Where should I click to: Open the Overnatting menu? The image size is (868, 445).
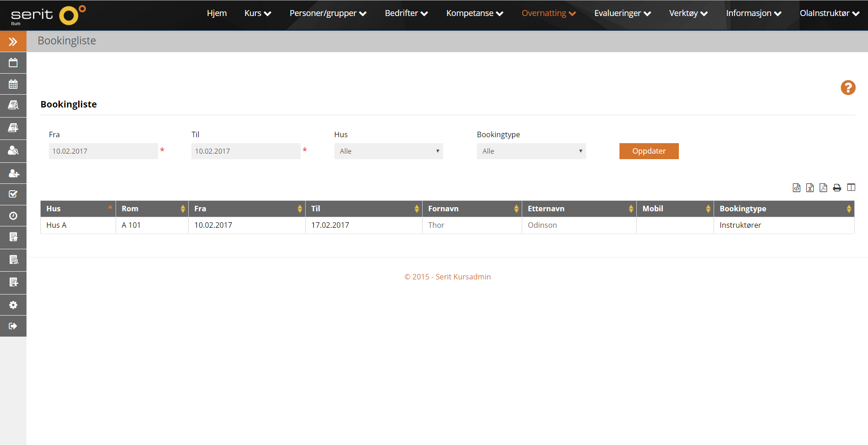(548, 13)
